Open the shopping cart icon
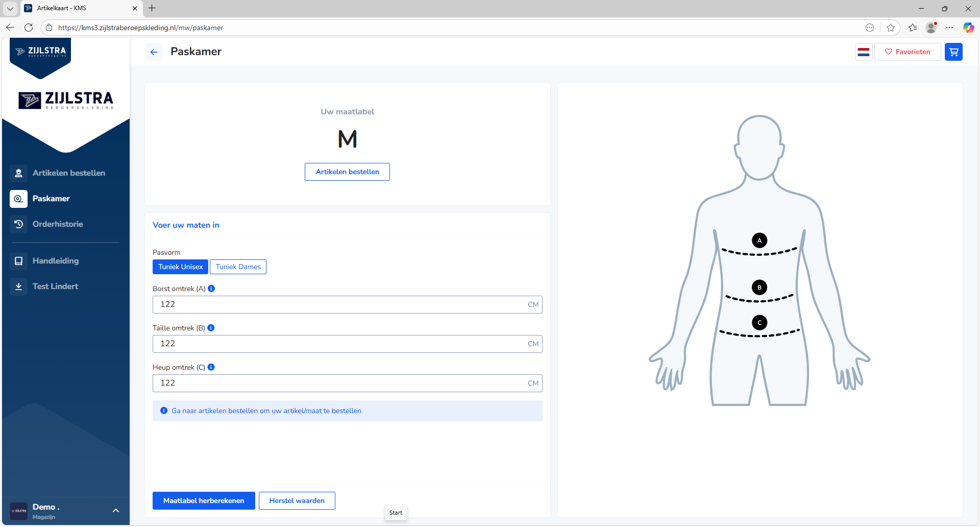The image size is (980, 527). (953, 52)
